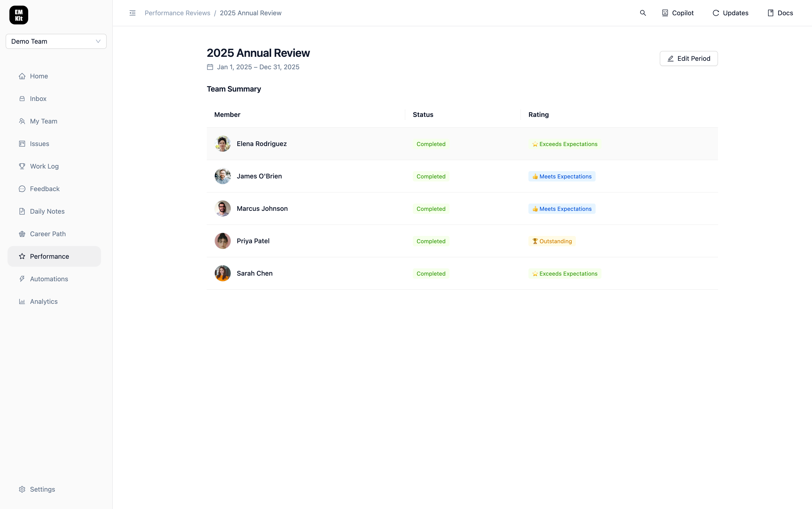The width and height of the screenshot is (812, 509).
Task: Click the calendar icon by date range
Action: (210, 67)
